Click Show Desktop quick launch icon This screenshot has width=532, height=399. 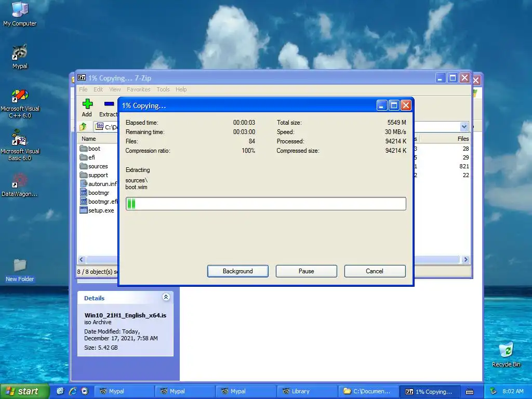60,391
